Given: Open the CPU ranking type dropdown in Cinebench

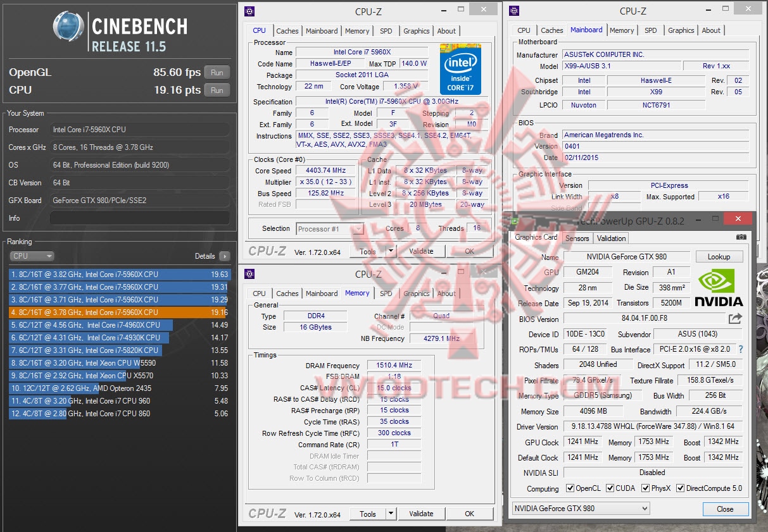Looking at the screenshot, I should pos(32,256).
